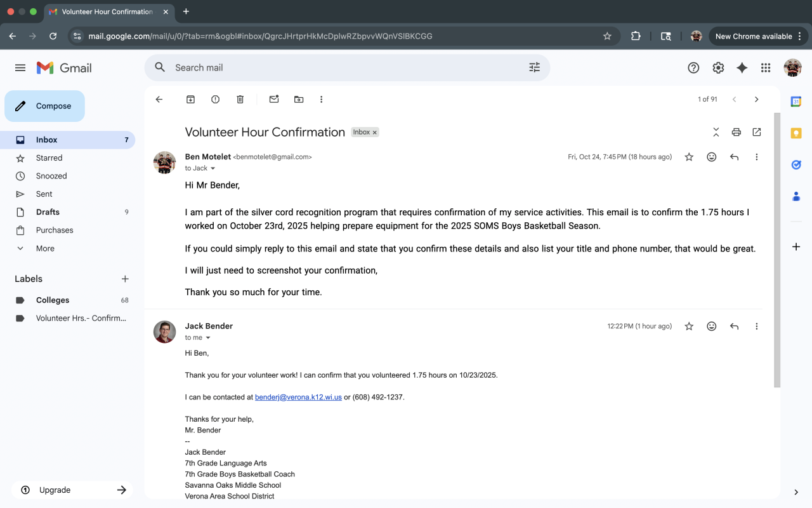Star Jack Bender's reply
This screenshot has width=812, height=508.
pyautogui.click(x=689, y=326)
